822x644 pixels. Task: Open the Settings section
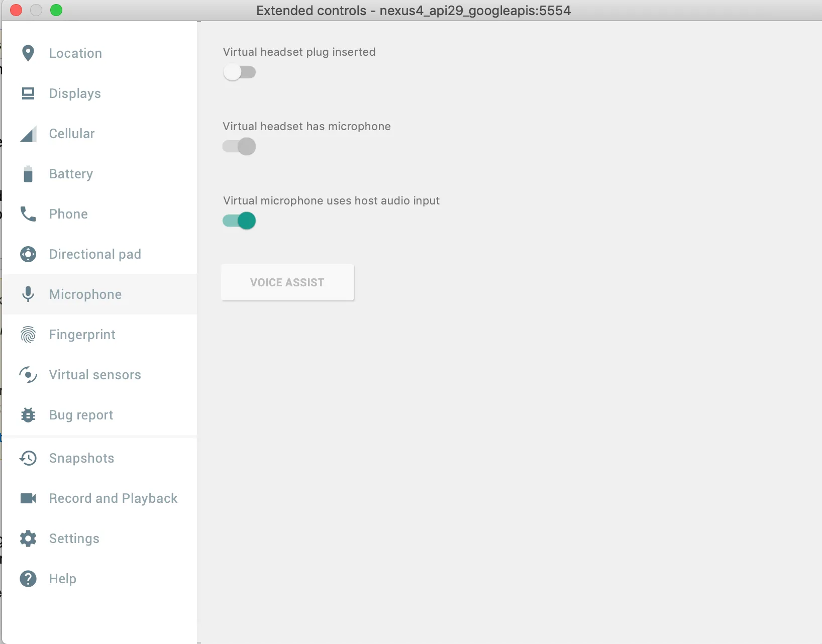click(x=74, y=539)
